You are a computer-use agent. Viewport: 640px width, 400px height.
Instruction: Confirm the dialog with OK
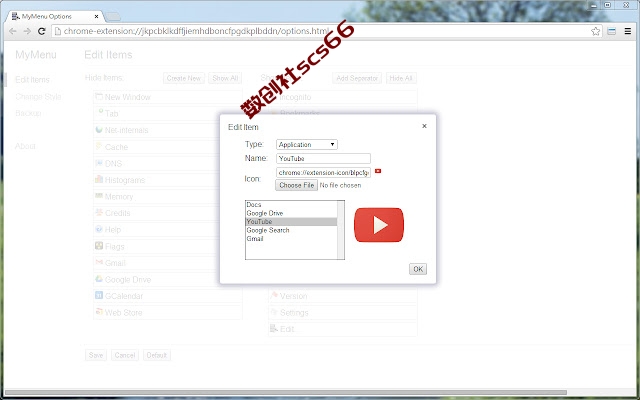point(418,269)
